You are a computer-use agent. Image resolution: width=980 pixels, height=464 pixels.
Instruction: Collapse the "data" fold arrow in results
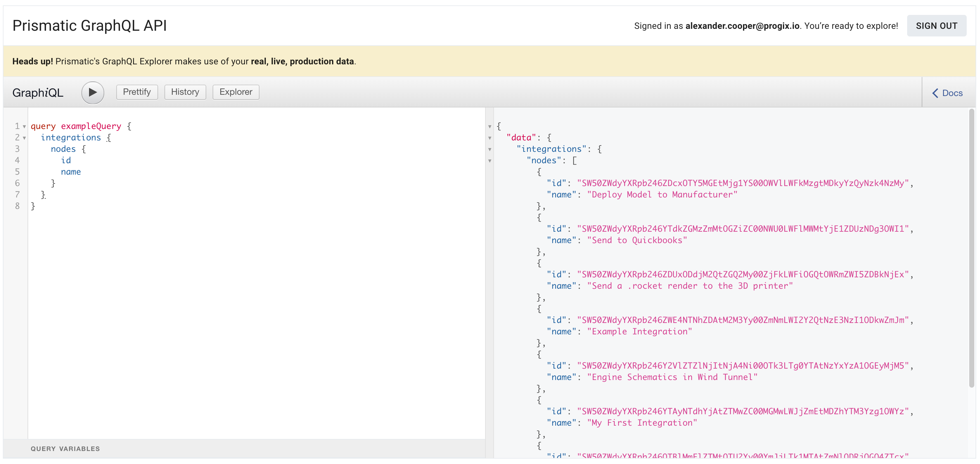pos(490,138)
